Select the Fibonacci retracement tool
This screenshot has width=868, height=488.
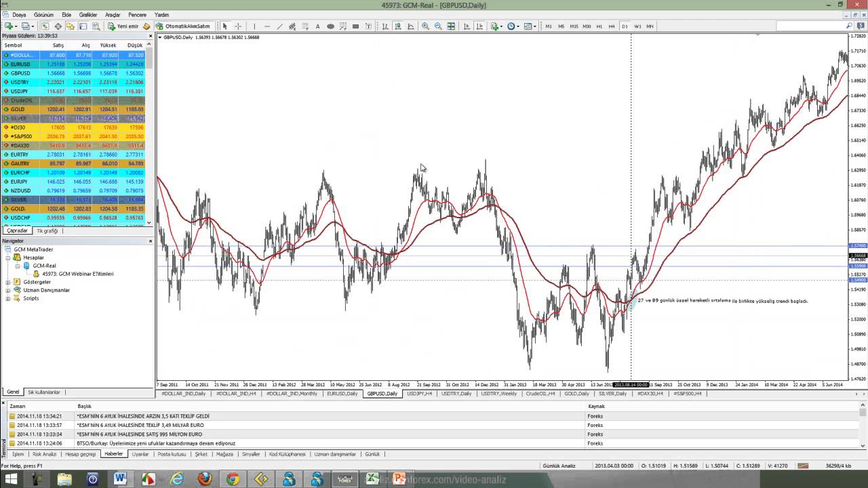pos(305,26)
